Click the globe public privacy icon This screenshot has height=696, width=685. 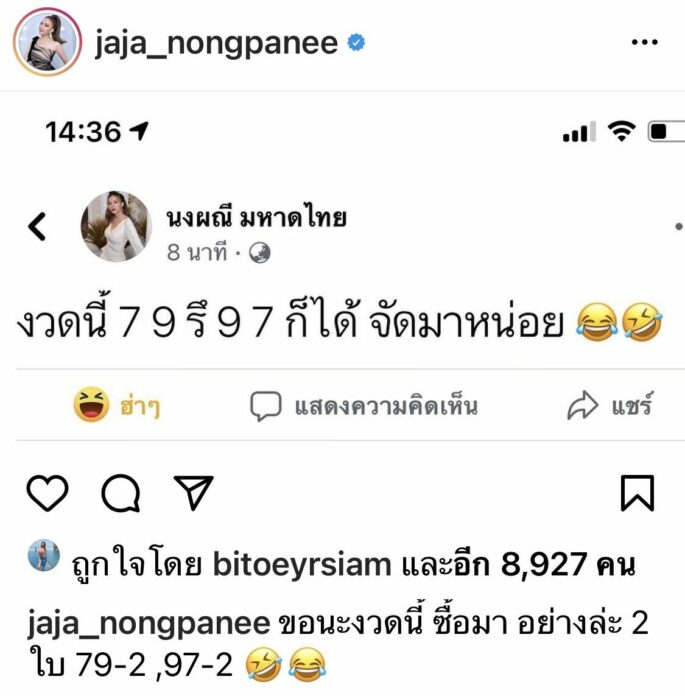coord(260,253)
